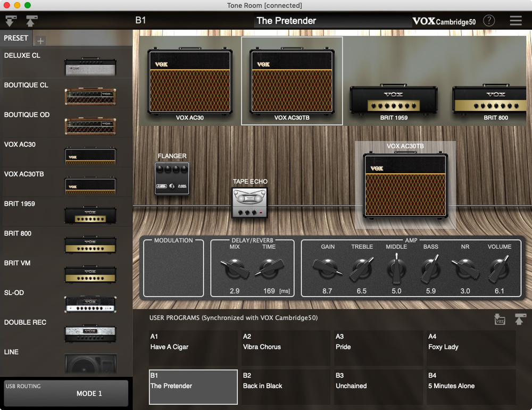Select the VOX AC30TB amp on the stage

tap(405, 186)
